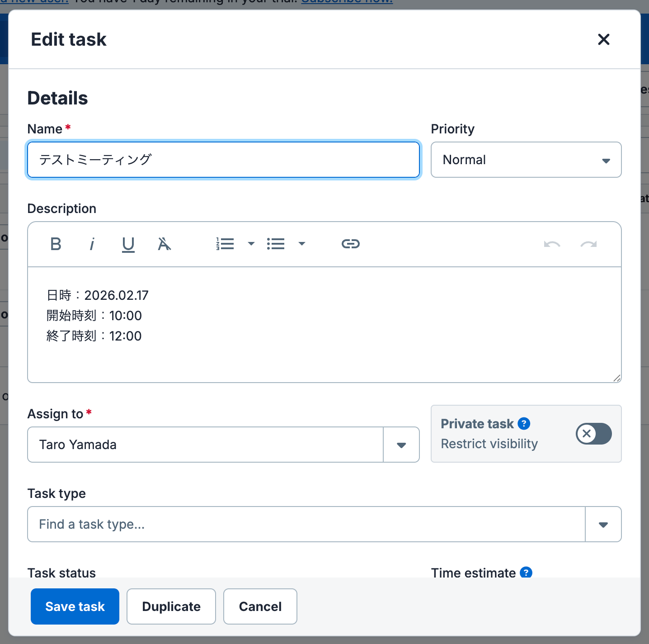
Task: Redo last edit in description editor
Action: pyautogui.click(x=588, y=244)
